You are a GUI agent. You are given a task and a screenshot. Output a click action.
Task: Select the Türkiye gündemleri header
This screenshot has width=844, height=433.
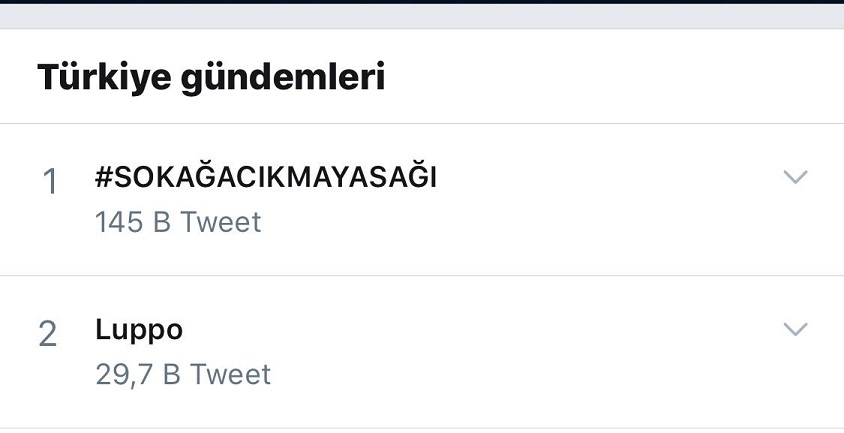211,77
